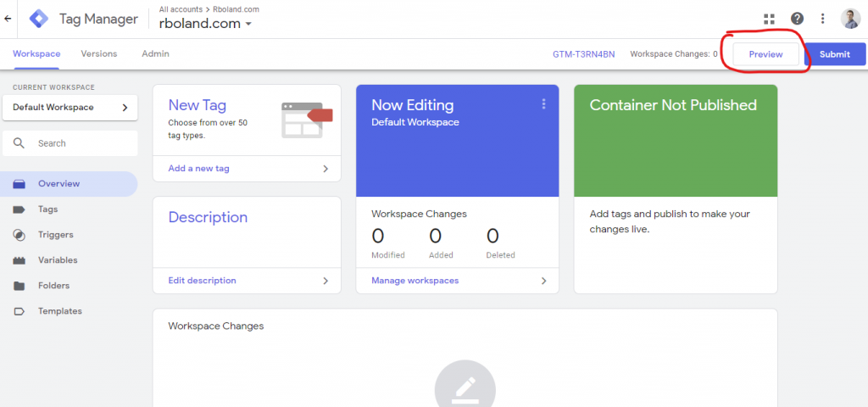Click the New Tag illustration icon
This screenshot has width=868, height=407.
tap(307, 119)
